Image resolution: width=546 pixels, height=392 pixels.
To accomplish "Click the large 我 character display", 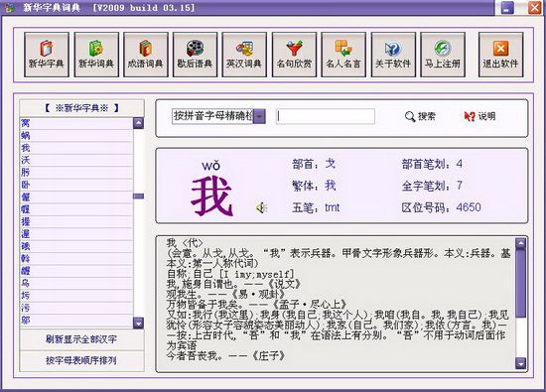I will tap(212, 196).
